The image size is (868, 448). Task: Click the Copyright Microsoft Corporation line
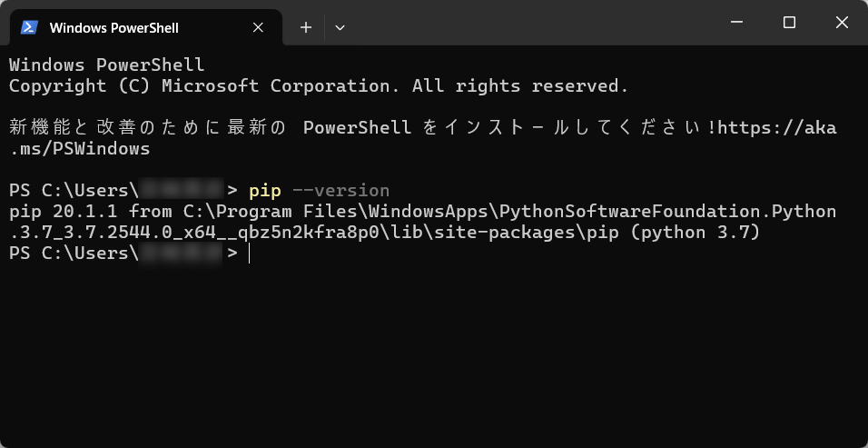[x=319, y=86]
